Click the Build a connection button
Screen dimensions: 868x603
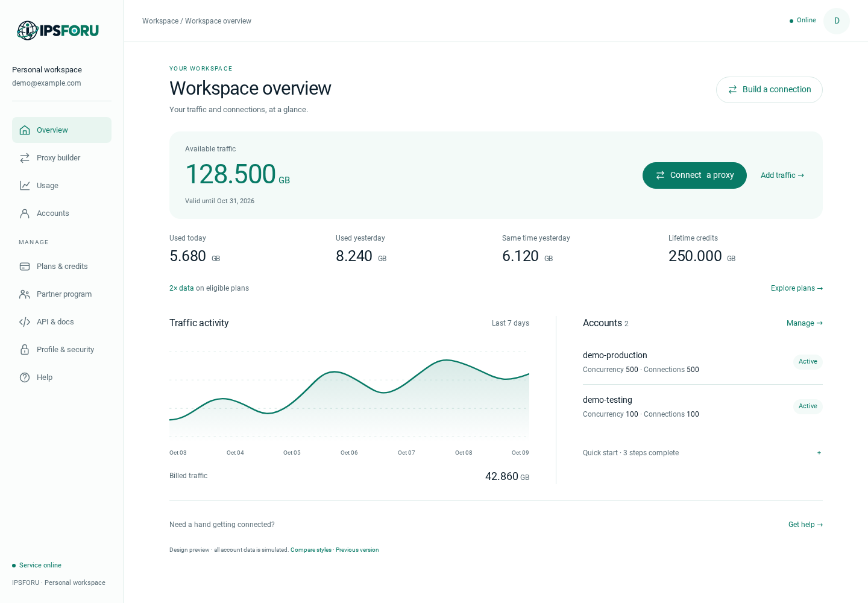[769, 90]
